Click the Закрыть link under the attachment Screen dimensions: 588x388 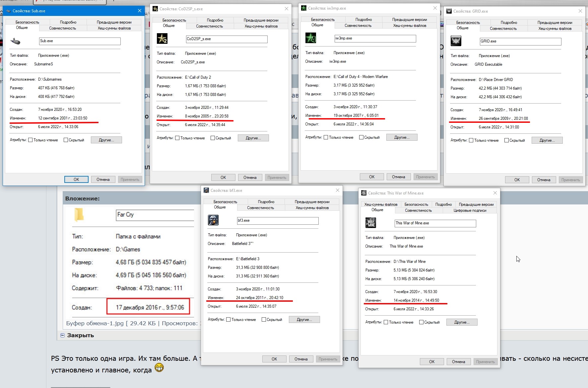[x=80, y=335]
